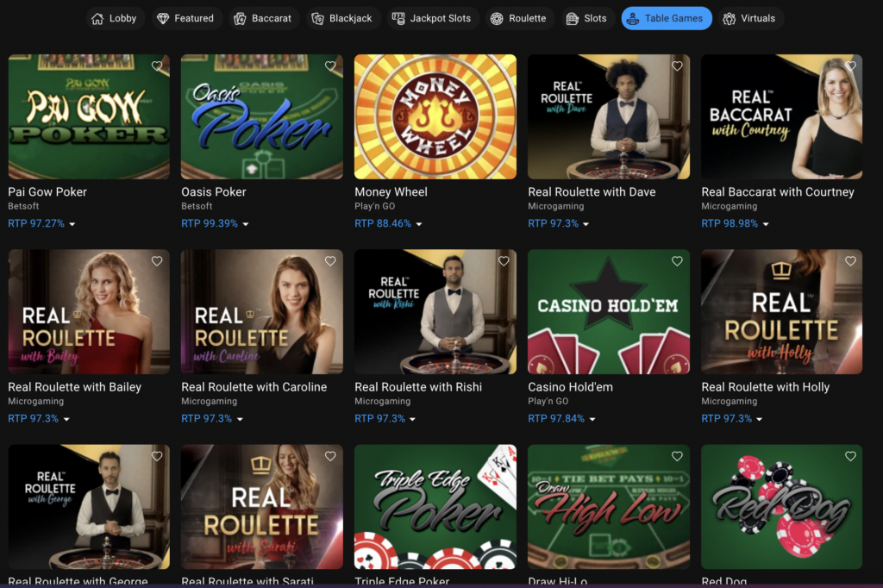Image resolution: width=883 pixels, height=588 pixels.
Task: Tap the heart on Real Roulette with Bailey
Action: [x=157, y=260]
